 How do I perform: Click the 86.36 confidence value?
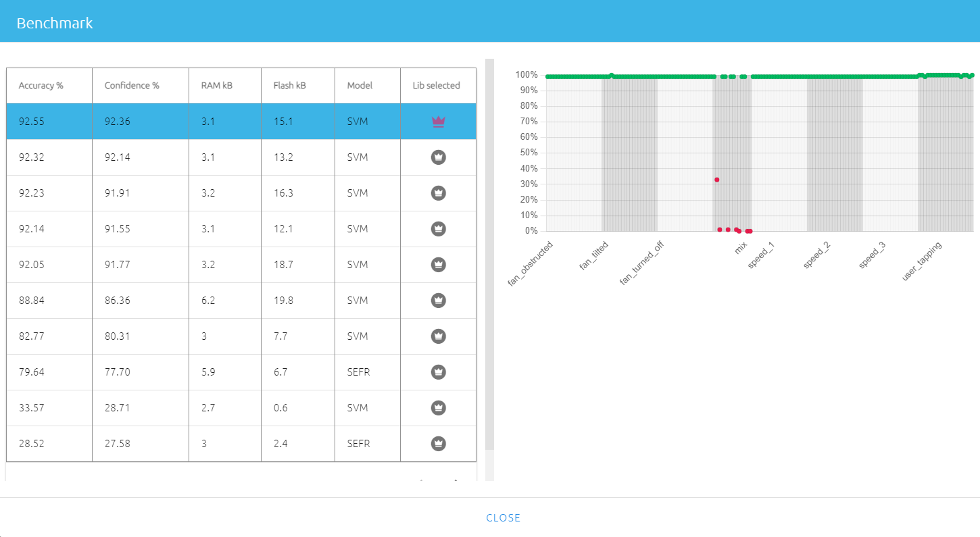(x=117, y=301)
